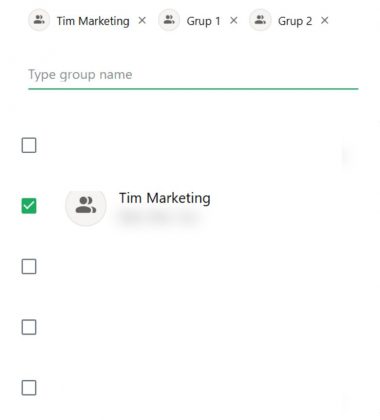
Task: Uncheck the Tim Marketing checkbox
Action: pos(29,206)
